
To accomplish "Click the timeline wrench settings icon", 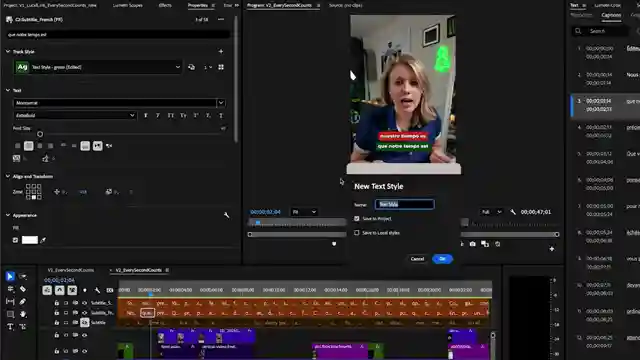I will pos(97,290).
